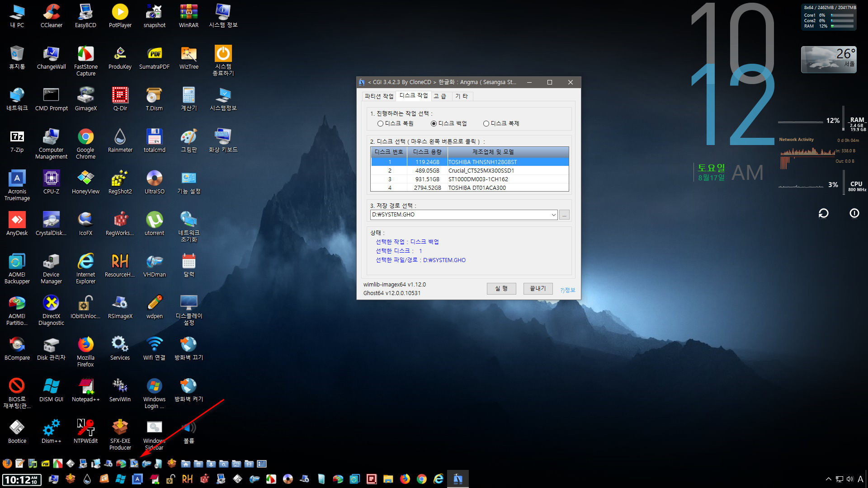The image size is (868, 488).
Task: Open the FastStone Capture icon
Action: click(x=85, y=61)
